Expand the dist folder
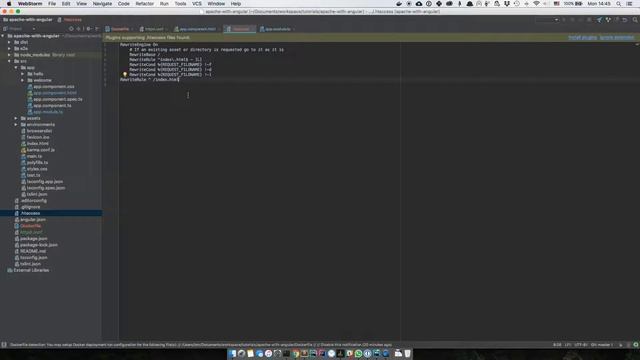This screenshot has height=360, width=640. 9,42
